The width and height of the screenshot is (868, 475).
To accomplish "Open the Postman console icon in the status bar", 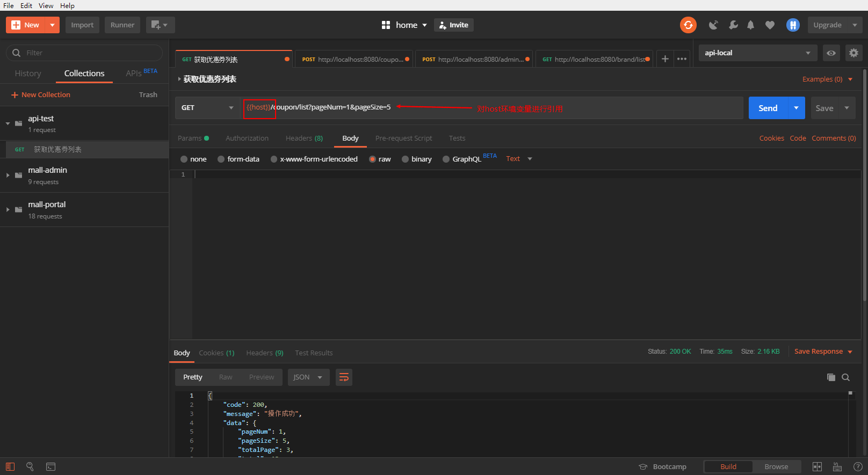I will [x=50, y=466].
